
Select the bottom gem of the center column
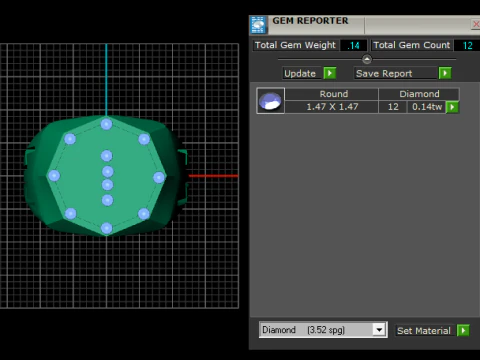107,200
